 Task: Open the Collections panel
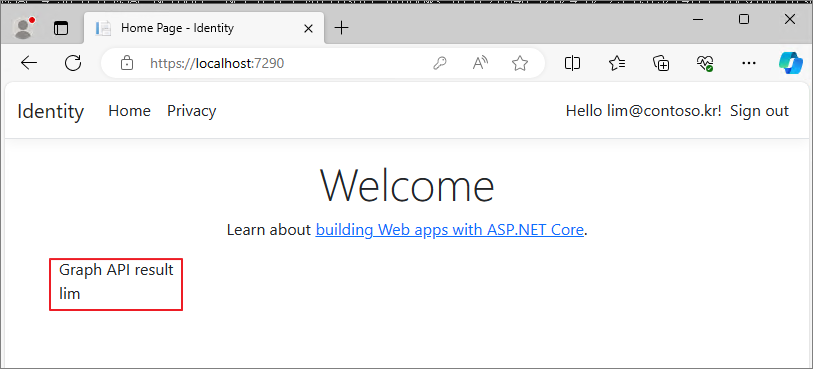point(661,63)
